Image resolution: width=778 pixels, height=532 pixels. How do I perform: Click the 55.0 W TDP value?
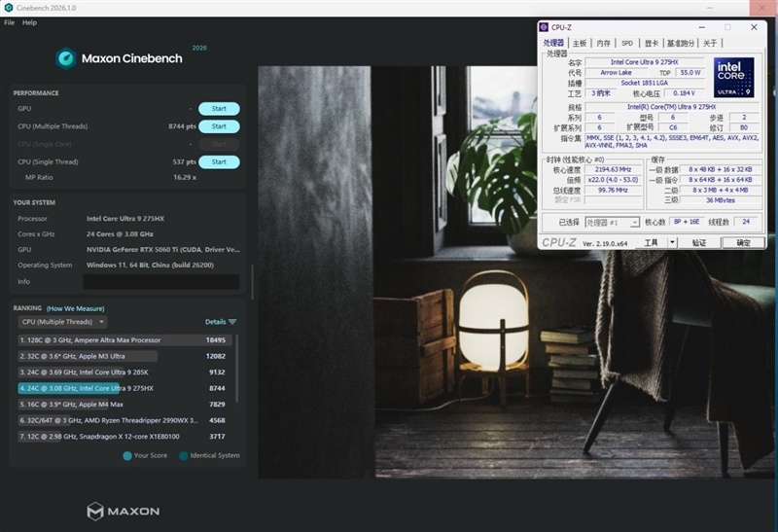(690, 72)
